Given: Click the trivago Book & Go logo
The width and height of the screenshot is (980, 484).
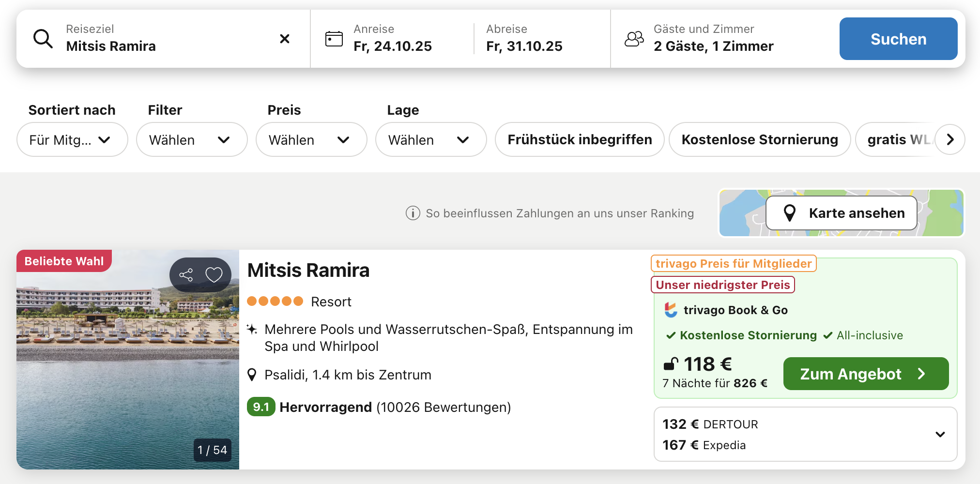Looking at the screenshot, I should [671, 310].
